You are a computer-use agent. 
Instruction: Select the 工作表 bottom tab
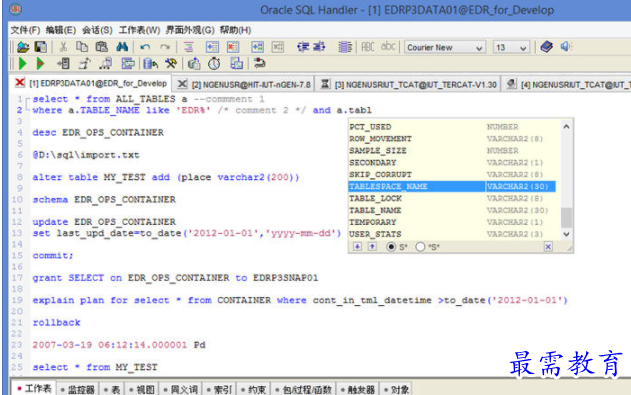[34, 389]
